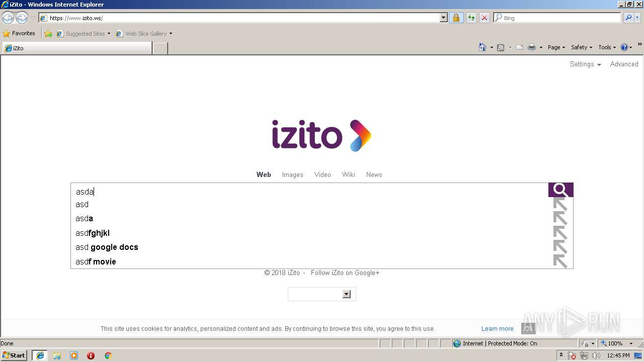Open the address bar dropdown arrow

pyautogui.click(x=443, y=18)
